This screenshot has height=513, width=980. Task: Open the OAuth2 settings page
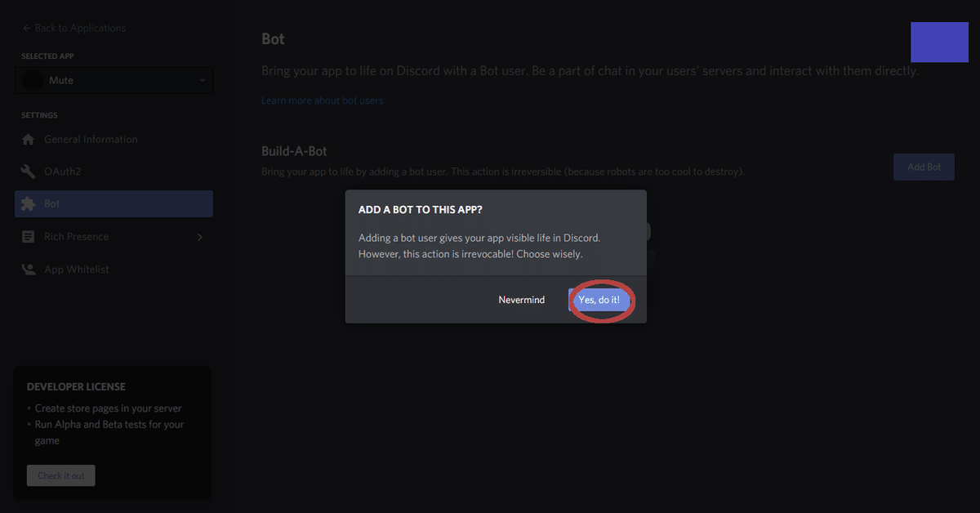coord(63,172)
